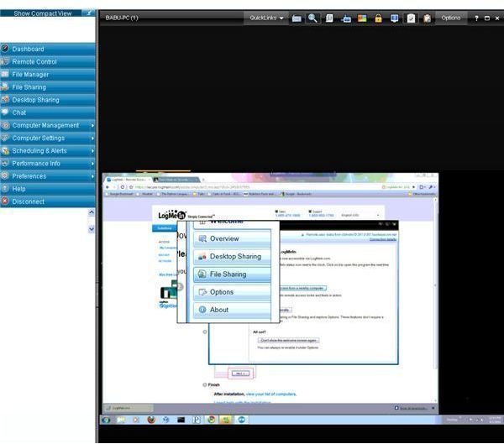Screen dimensions: 504x444
Task: Click the blue network computer toolbar icon
Action: click(x=346, y=18)
